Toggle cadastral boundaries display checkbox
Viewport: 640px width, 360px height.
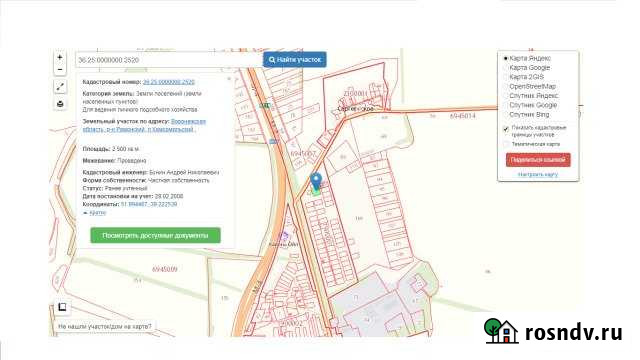506,129
